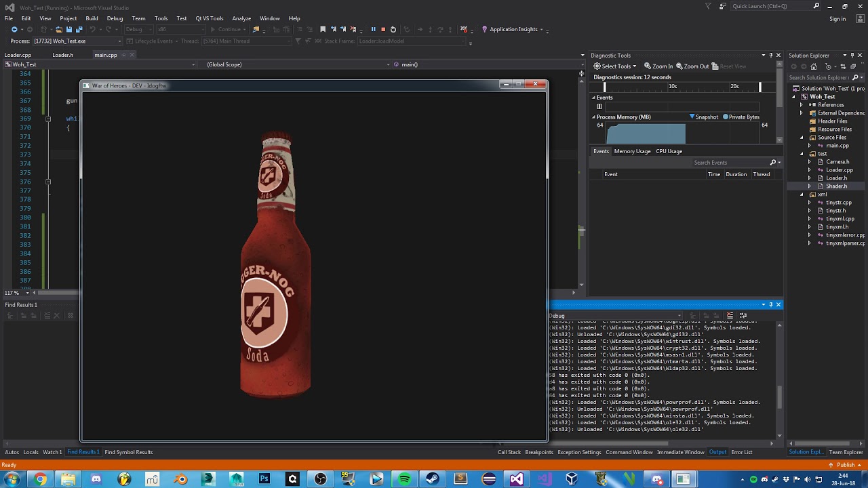The height and width of the screenshot is (488, 868).
Task: Click left handle of diagnostics timeline
Action: (x=604, y=87)
